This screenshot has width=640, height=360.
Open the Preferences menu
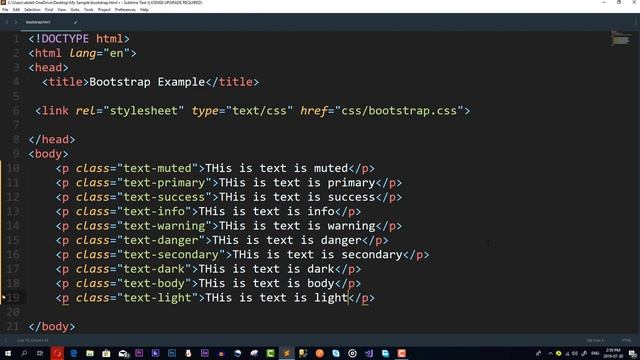pos(125,9)
